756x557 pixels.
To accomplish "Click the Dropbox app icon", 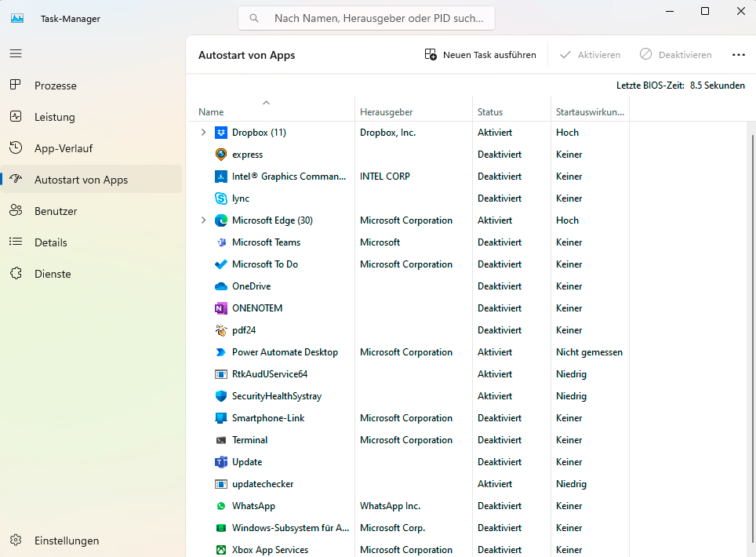I will tap(221, 132).
